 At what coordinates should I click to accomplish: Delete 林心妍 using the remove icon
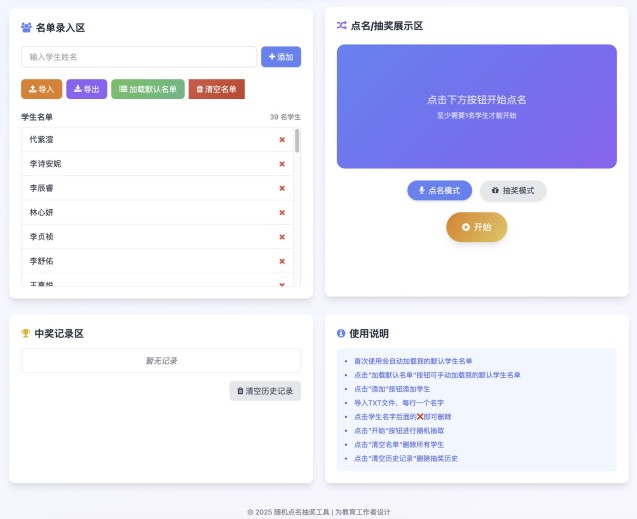(x=282, y=212)
